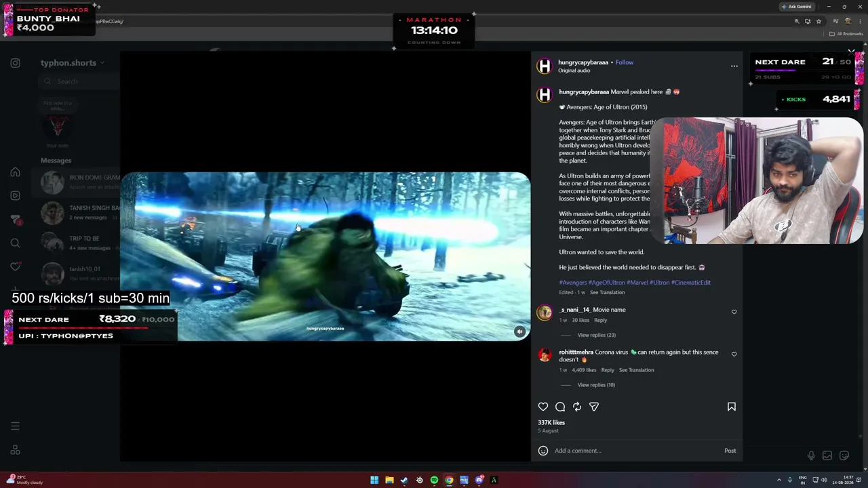Open hungrycapybaraaa profile from post header
This screenshot has height=488, width=868.
tap(583, 62)
